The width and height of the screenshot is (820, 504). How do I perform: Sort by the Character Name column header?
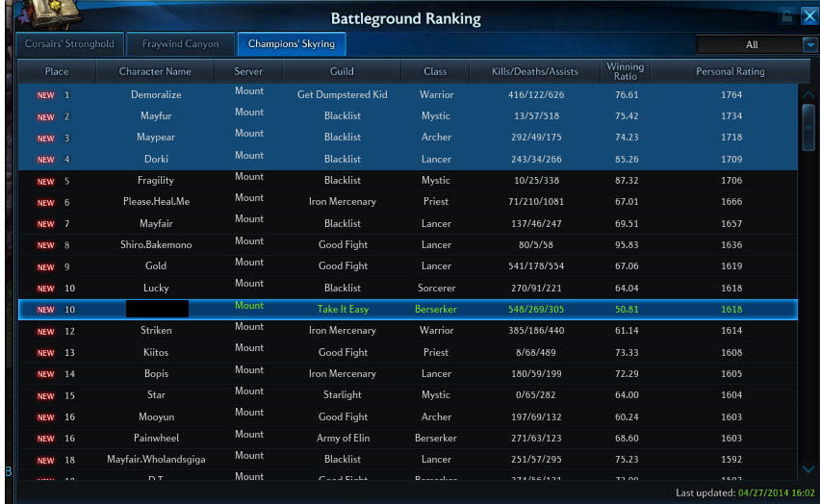[x=155, y=71]
